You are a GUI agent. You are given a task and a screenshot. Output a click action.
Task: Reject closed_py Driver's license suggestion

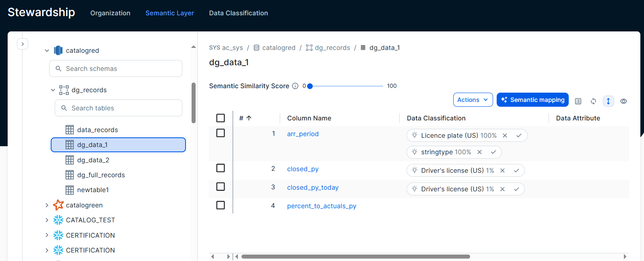pos(502,171)
